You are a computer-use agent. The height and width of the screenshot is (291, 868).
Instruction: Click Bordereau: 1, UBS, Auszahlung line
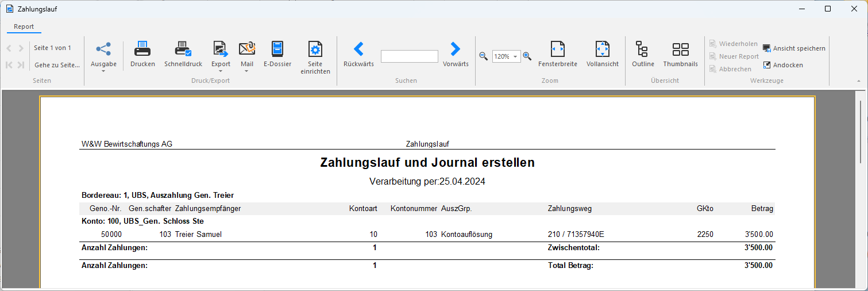tap(157, 195)
